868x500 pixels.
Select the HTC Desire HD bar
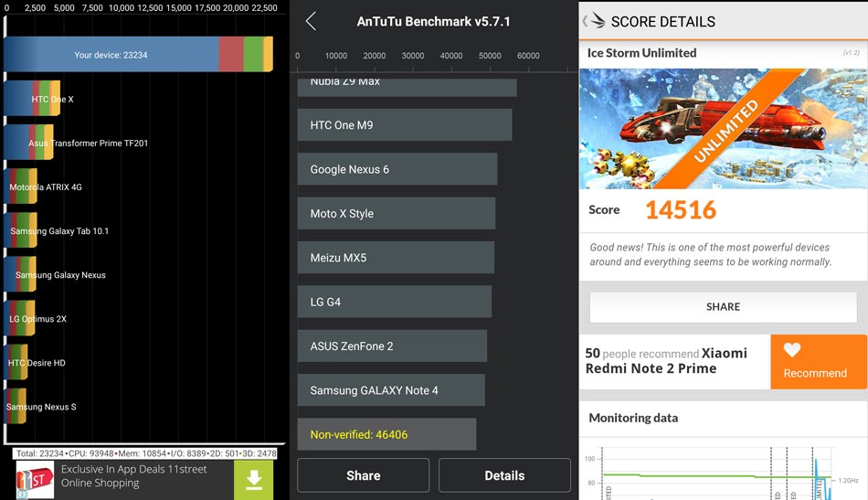pos(16,362)
